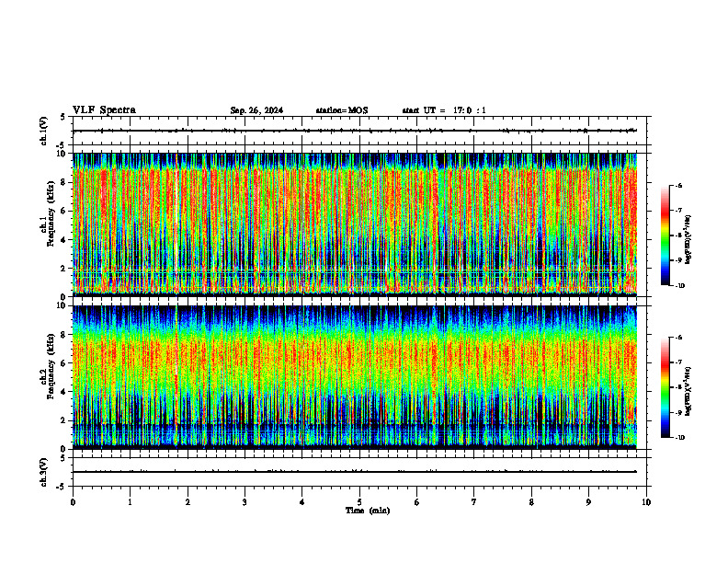Screen dimensions: 728x563
Task: Click the "4" kHz tick of ch.1 spectrogram
Action: pyautogui.click(x=64, y=240)
